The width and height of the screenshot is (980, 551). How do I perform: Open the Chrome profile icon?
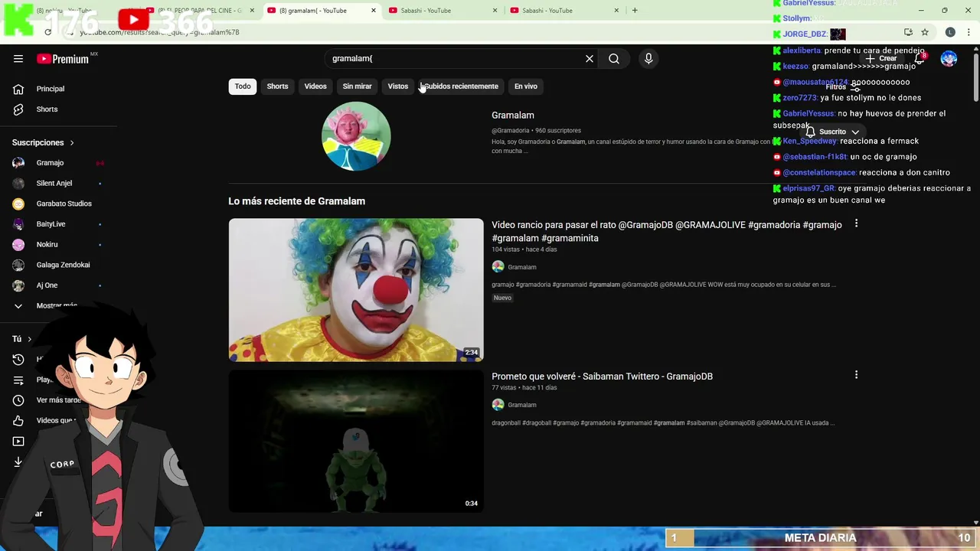click(x=950, y=32)
